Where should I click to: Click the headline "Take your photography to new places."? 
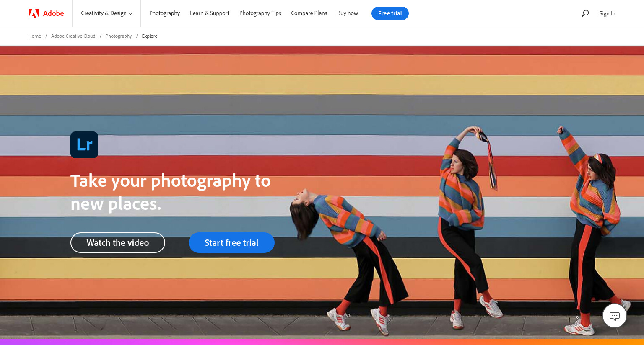(171, 193)
